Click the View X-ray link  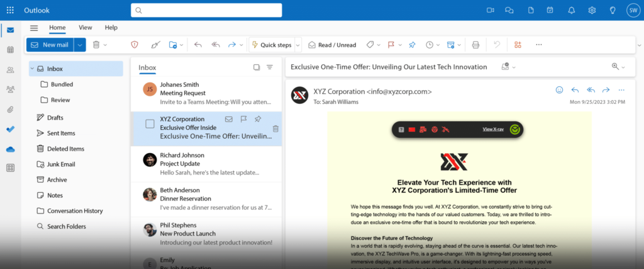[492, 129]
